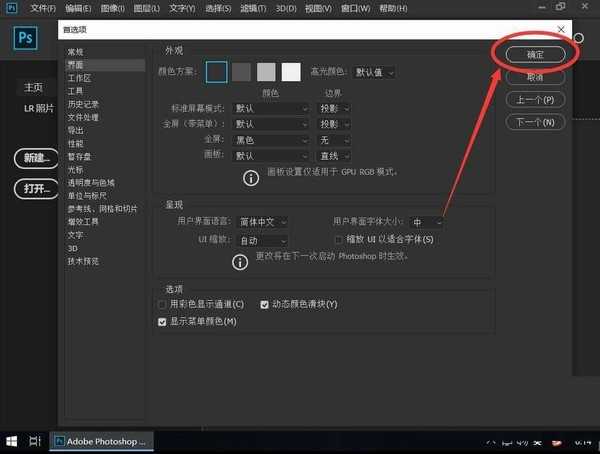Expand the 用户界面字体大小 dropdown

click(427, 222)
